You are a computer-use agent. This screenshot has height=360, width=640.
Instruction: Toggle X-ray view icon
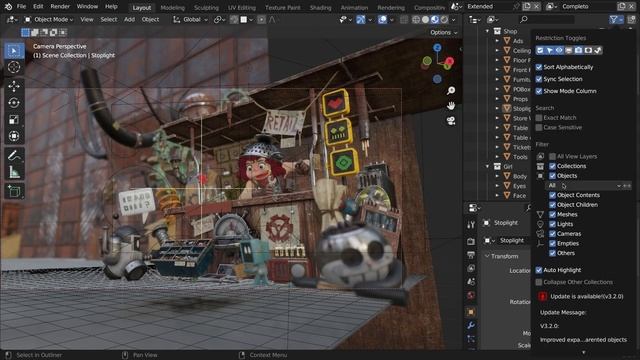tap(404, 20)
